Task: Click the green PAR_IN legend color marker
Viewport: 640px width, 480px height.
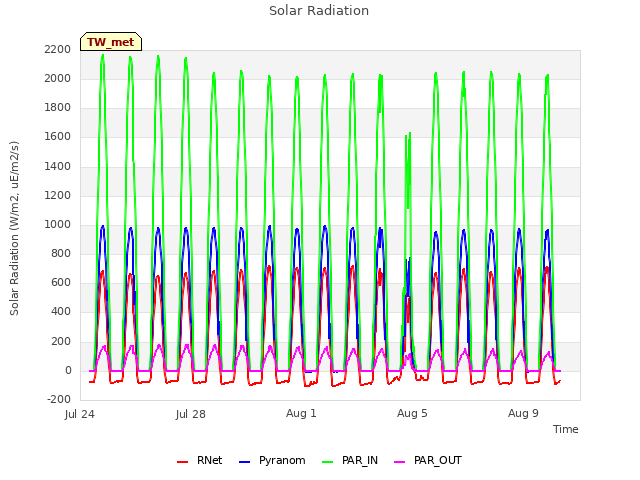Action: point(328,462)
